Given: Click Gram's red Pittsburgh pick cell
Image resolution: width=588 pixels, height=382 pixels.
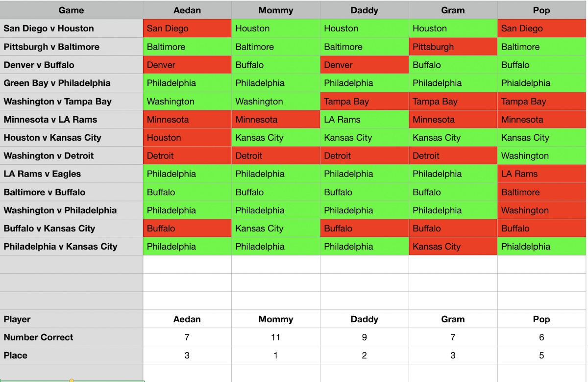Looking at the screenshot, I should (453, 47).
